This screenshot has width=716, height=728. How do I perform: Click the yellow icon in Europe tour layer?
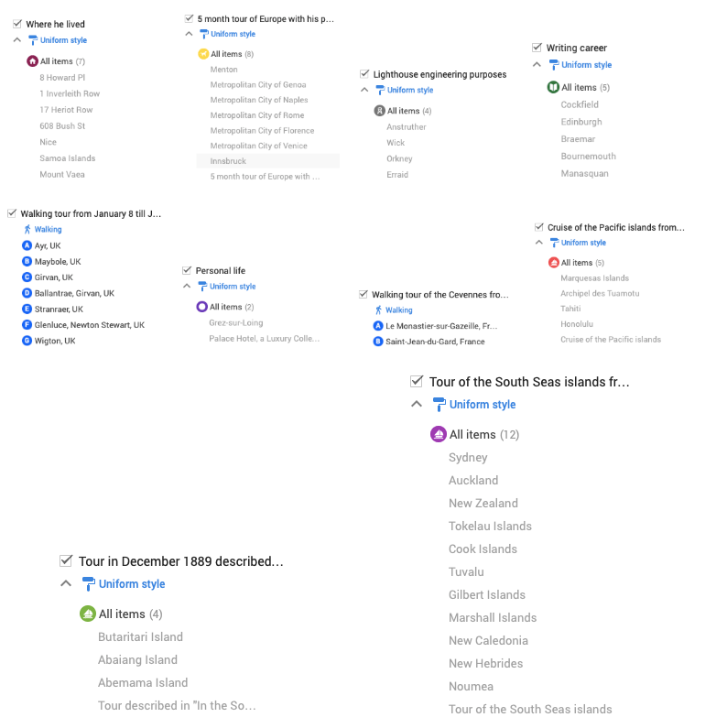coord(203,54)
